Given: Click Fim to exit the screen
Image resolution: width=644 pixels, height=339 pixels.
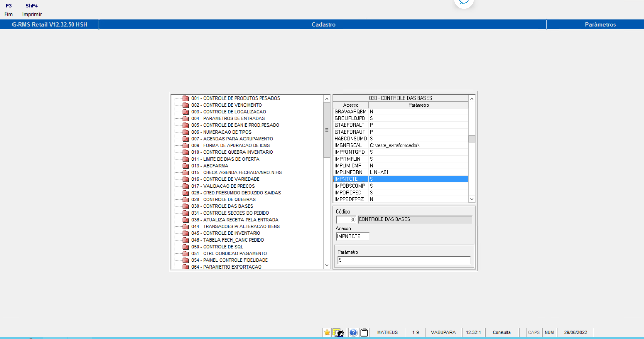Looking at the screenshot, I should [8, 14].
